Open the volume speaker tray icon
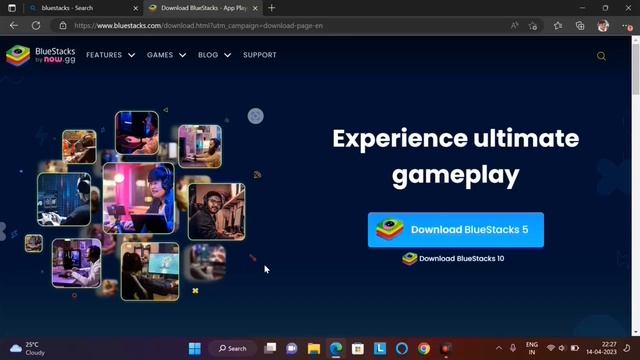The image size is (640, 360). pos(562,348)
